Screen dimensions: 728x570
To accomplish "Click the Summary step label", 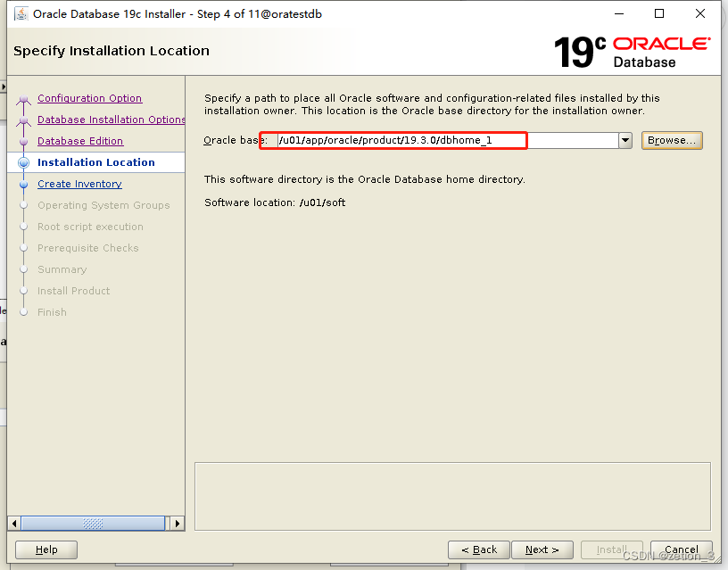I will coord(62,269).
